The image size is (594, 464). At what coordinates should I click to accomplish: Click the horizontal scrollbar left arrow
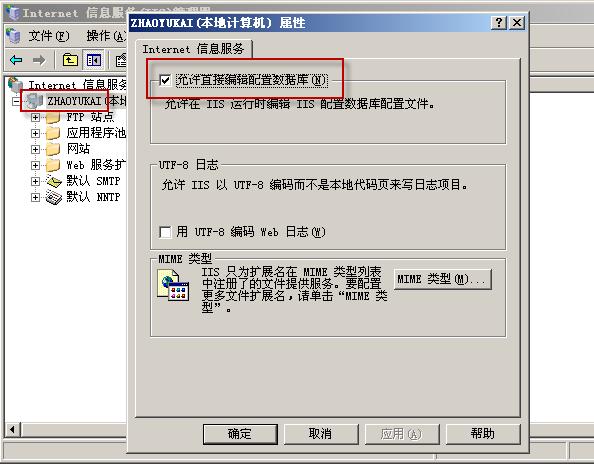point(12,430)
